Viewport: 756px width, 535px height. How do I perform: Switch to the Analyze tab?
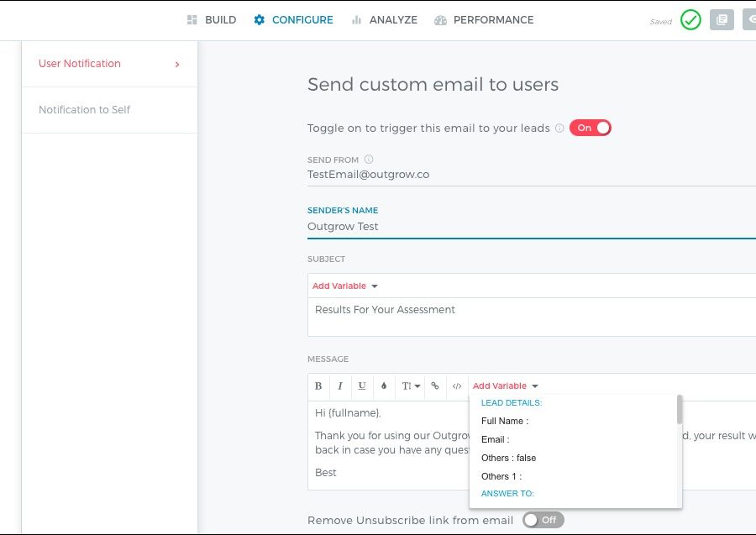pos(385,20)
